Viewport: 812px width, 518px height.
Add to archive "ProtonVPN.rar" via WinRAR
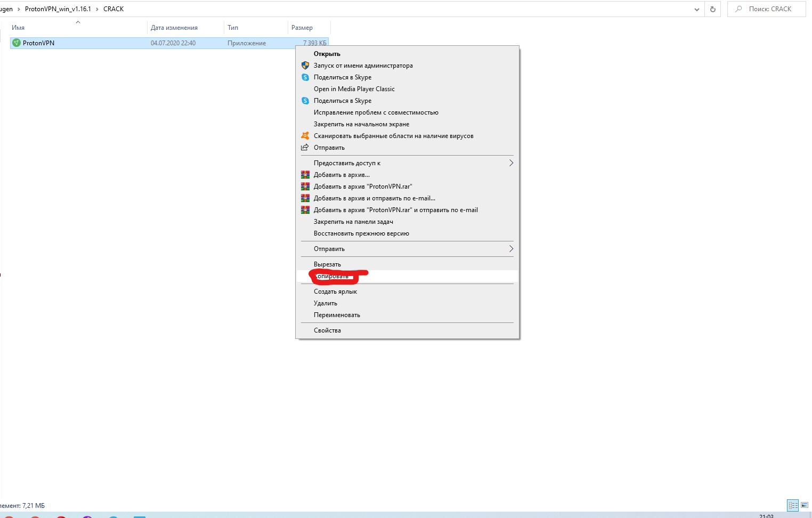point(362,187)
